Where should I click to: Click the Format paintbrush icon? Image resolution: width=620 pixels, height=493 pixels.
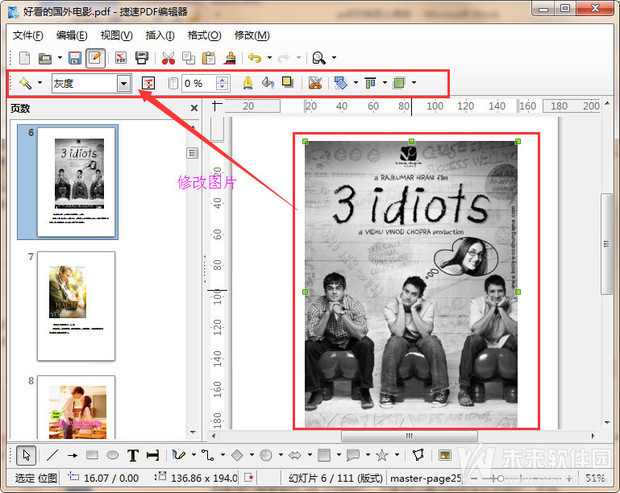click(x=230, y=58)
